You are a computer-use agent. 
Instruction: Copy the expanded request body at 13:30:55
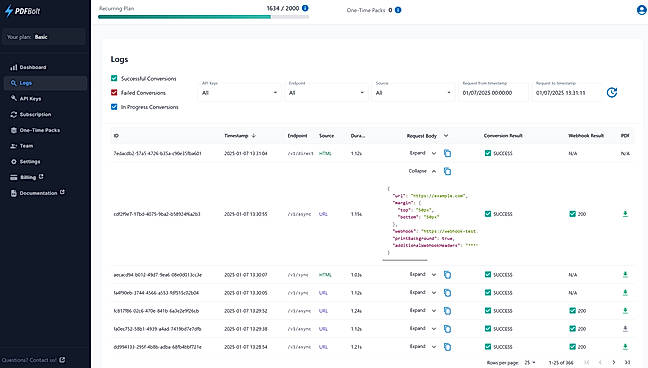pos(448,171)
